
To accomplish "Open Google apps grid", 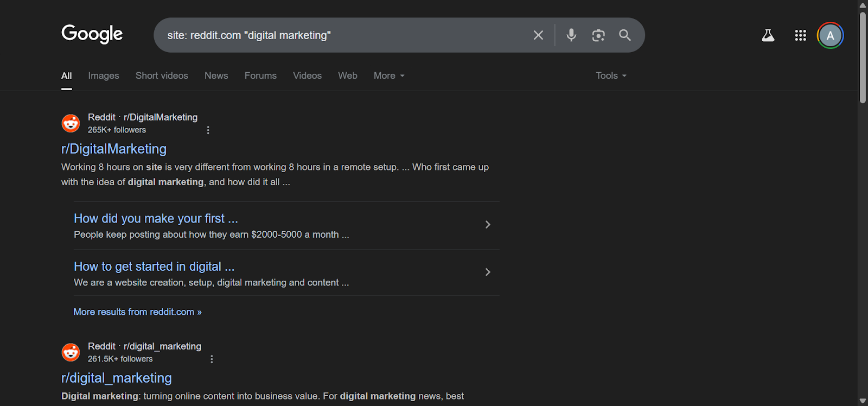I will coord(800,36).
